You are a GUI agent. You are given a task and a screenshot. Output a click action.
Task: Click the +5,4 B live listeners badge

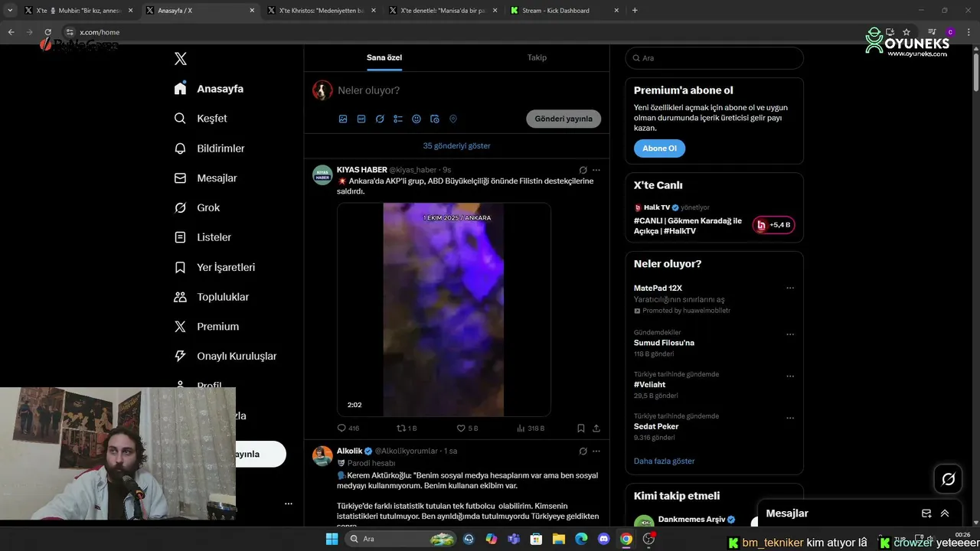773,225
